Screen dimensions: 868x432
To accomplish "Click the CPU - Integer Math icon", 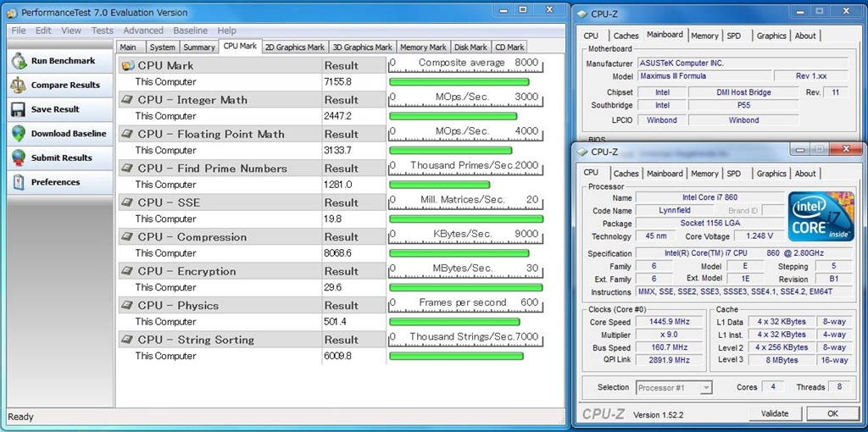I will pos(127,100).
